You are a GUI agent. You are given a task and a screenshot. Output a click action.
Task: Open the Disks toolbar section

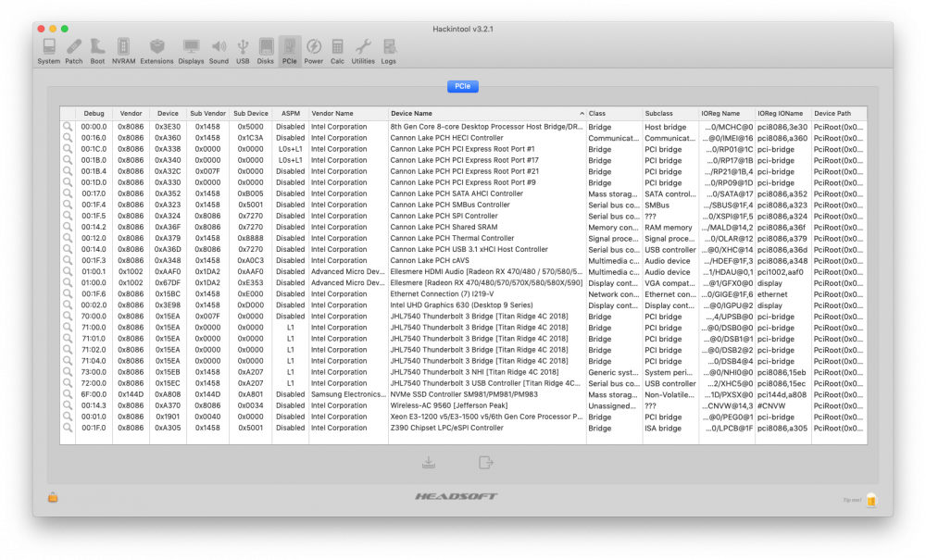tap(266, 51)
